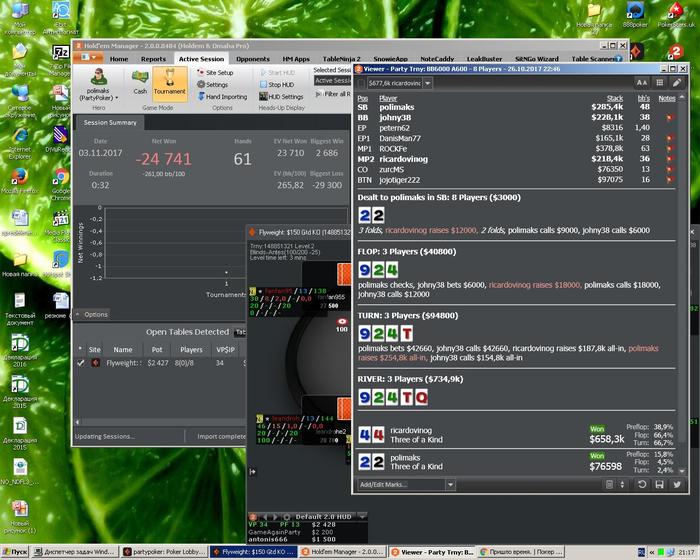Click the Пуск Start button
700x560 pixels.
pyautogui.click(x=15, y=552)
